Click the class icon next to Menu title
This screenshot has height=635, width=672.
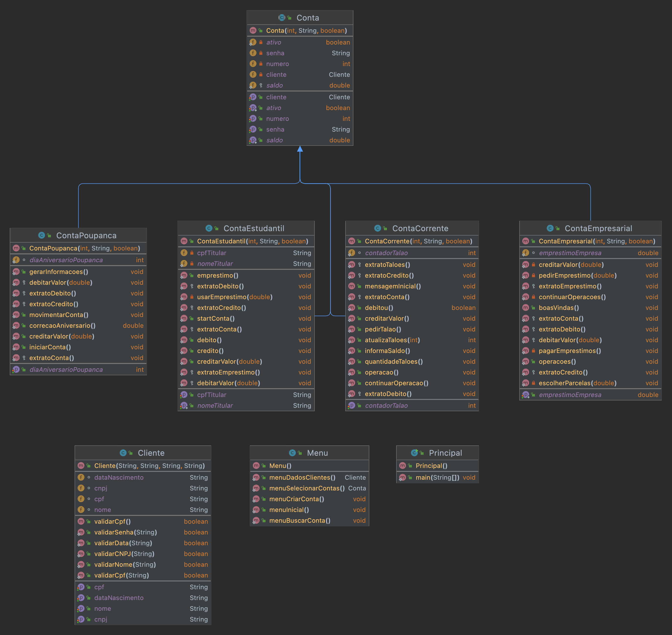click(x=292, y=453)
